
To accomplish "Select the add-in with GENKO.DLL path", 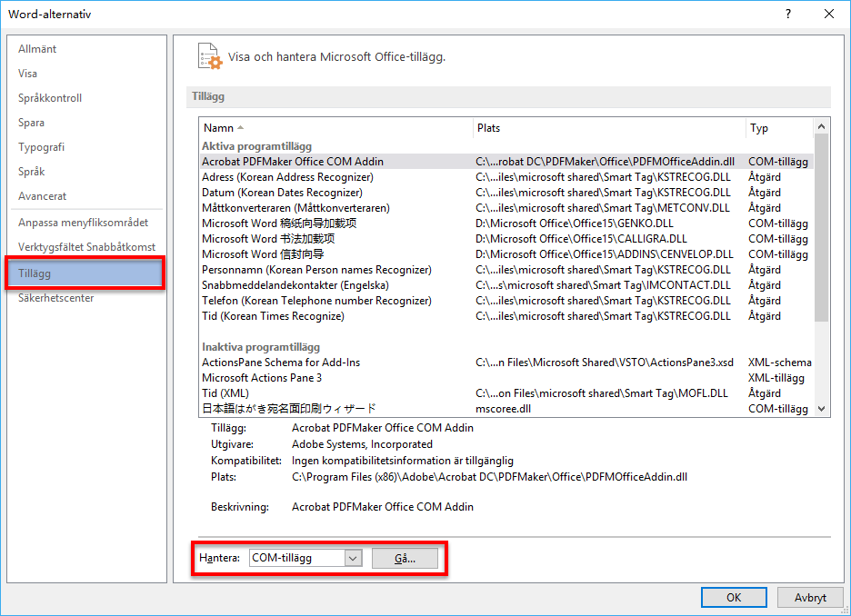I will (x=506, y=224).
